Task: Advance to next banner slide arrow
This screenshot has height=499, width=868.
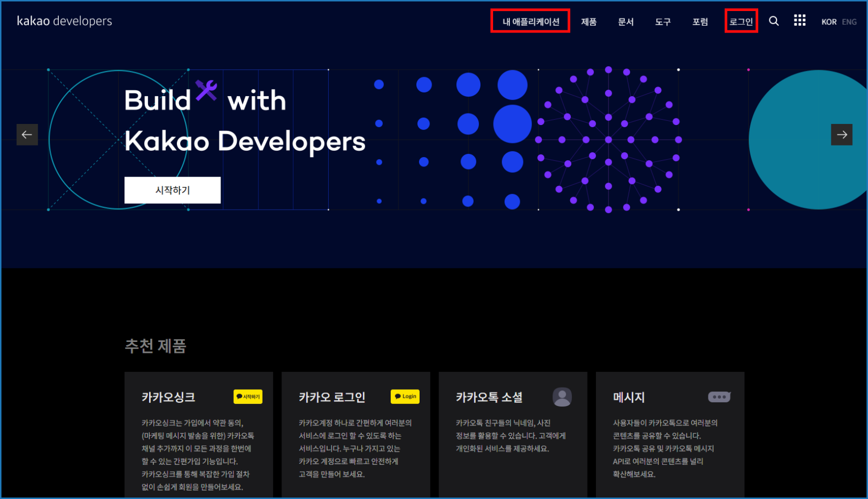Action: pos(841,135)
